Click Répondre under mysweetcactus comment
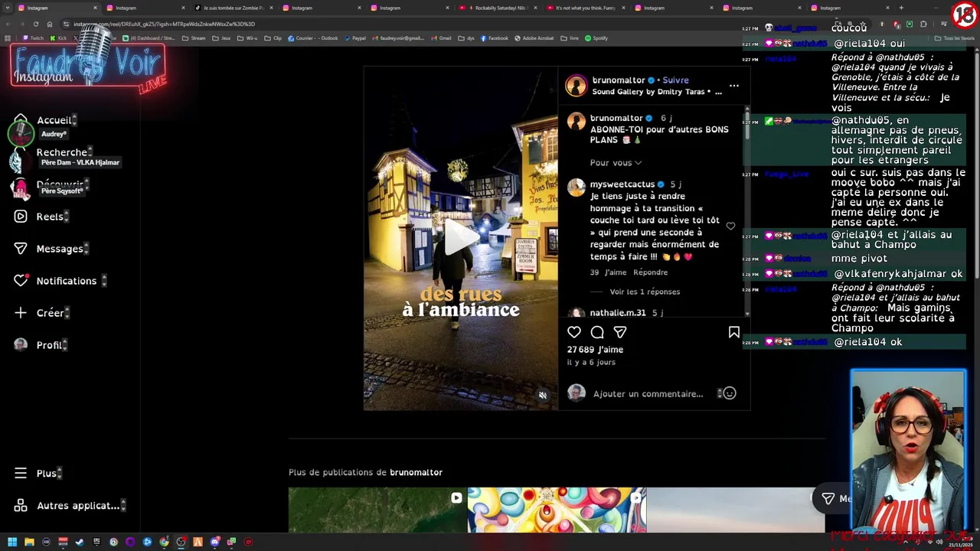Viewport: 980px width, 551px height. point(651,272)
